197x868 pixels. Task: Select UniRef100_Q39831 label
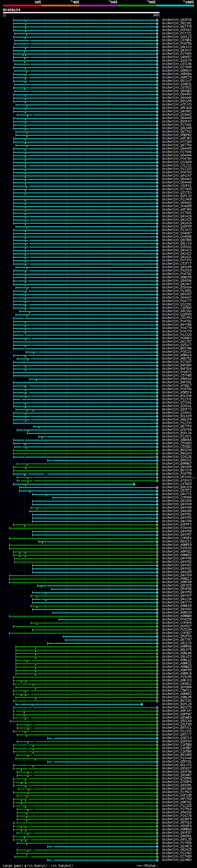(176, 84)
